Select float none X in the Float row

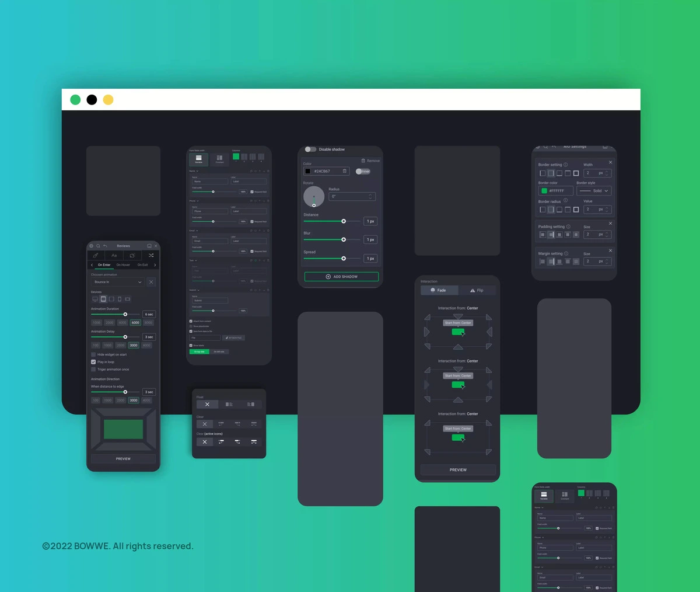(207, 404)
